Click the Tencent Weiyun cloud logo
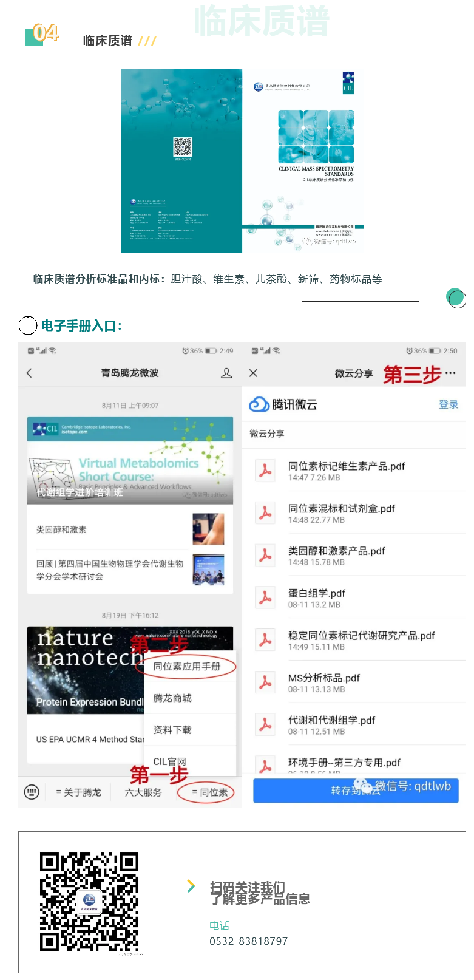This screenshot has height=980, width=474. click(x=259, y=404)
